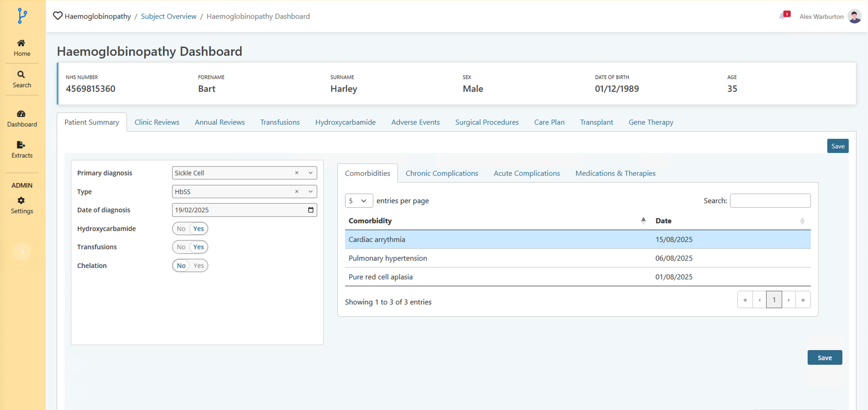Click the comorbidities Search input field
Viewport: 868px width, 410px height.
[770, 201]
